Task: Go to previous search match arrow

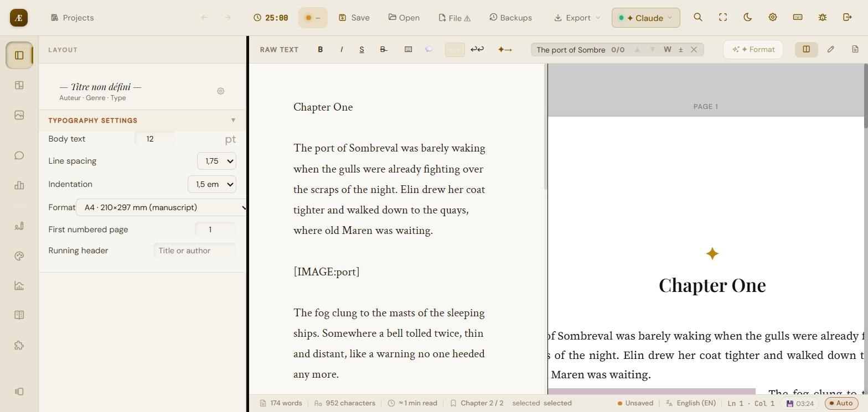Action: tap(637, 50)
